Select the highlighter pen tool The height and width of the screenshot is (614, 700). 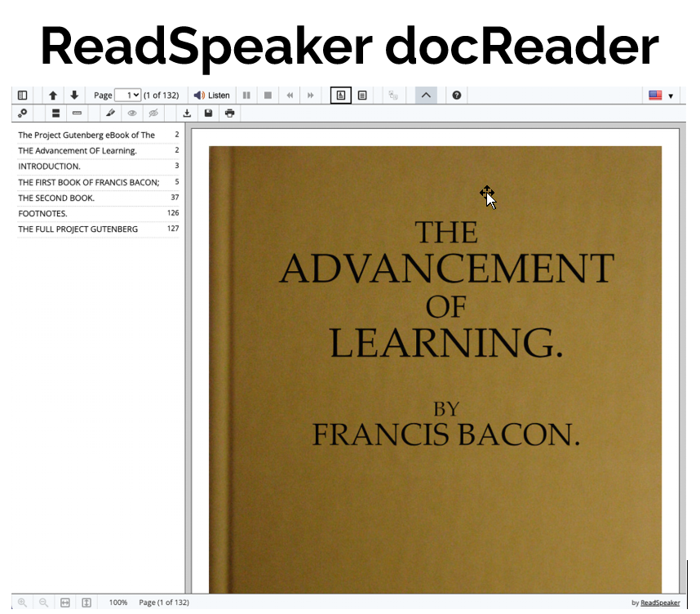[x=111, y=113]
